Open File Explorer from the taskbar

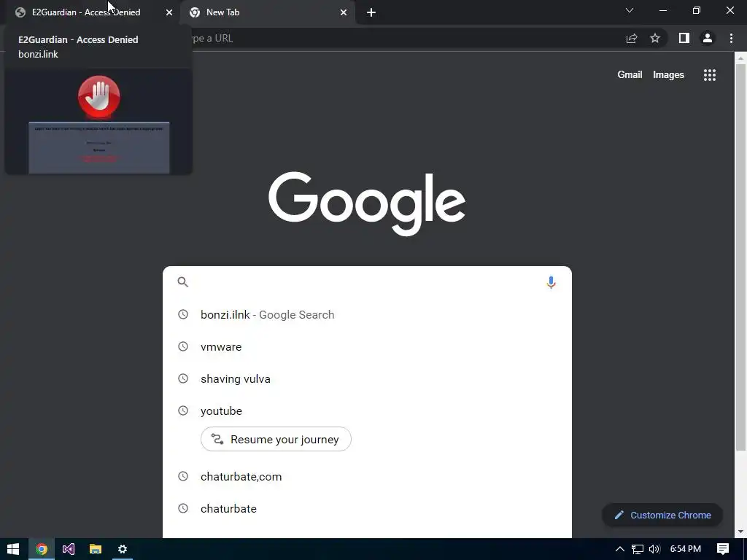coord(96,549)
